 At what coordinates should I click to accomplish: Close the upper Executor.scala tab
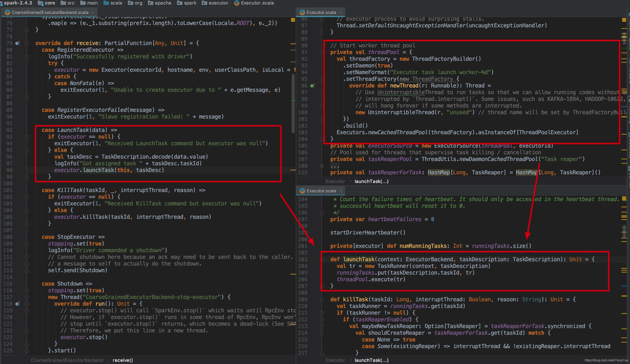pos(340,12)
